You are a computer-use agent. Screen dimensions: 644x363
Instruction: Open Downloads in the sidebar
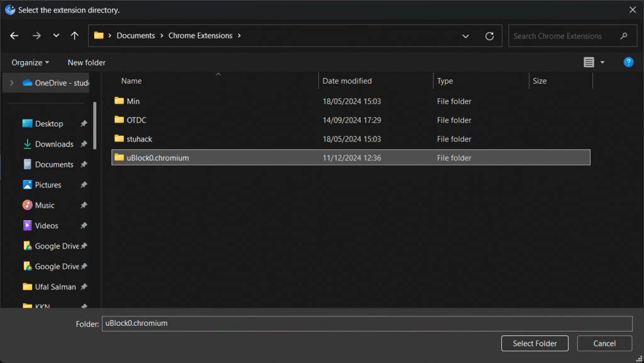coord(48,144)
